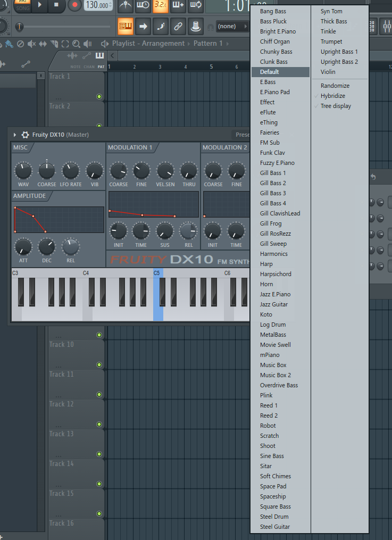The height and width of the screenshot is (540, 392).
Task: Open Fruity DX10 gear settings icon
Action: click(25, 135)
